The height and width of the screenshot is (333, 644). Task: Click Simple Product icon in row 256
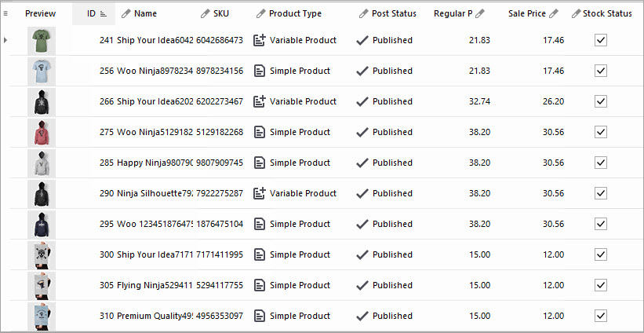260,71
